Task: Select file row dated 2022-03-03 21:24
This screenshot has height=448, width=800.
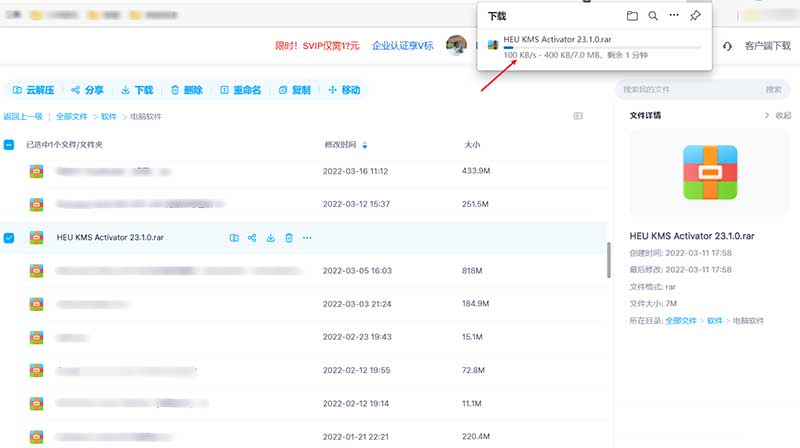Action: pyautogui.click(x=304, y=304)
